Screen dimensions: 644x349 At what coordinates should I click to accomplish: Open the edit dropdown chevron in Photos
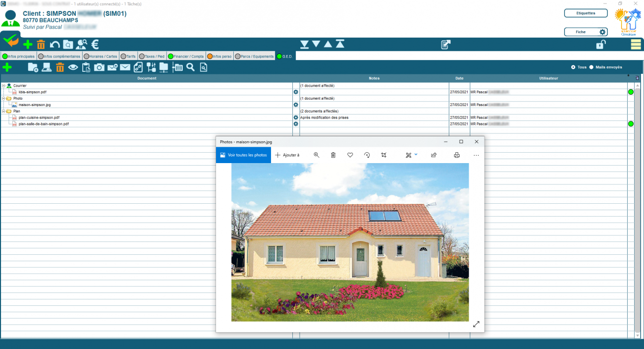(x=416, y=155)
